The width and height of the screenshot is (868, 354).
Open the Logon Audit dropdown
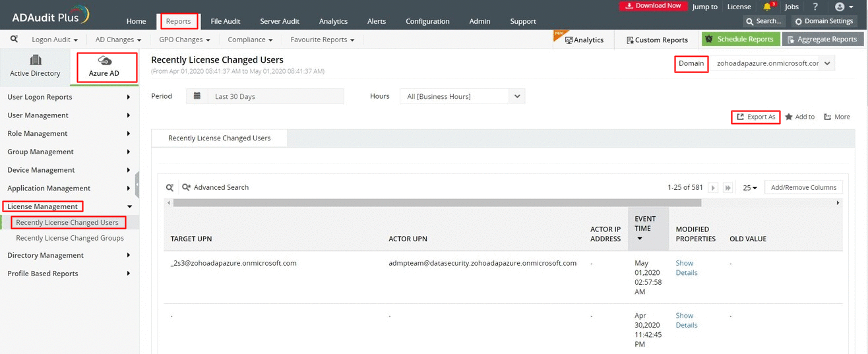point(55,40)
